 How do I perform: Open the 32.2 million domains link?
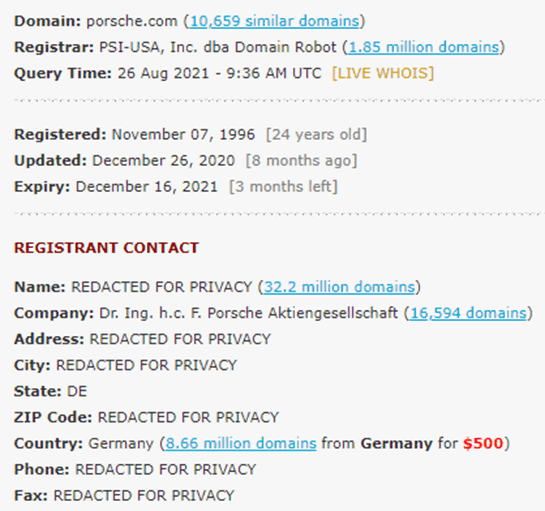click(x=340, y=287)
